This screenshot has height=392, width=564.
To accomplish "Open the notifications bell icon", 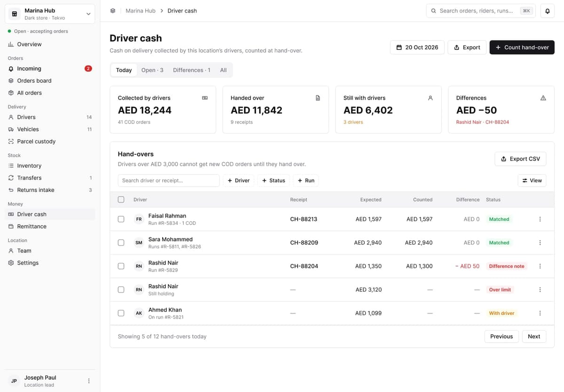I will click(x=547, y=11).
